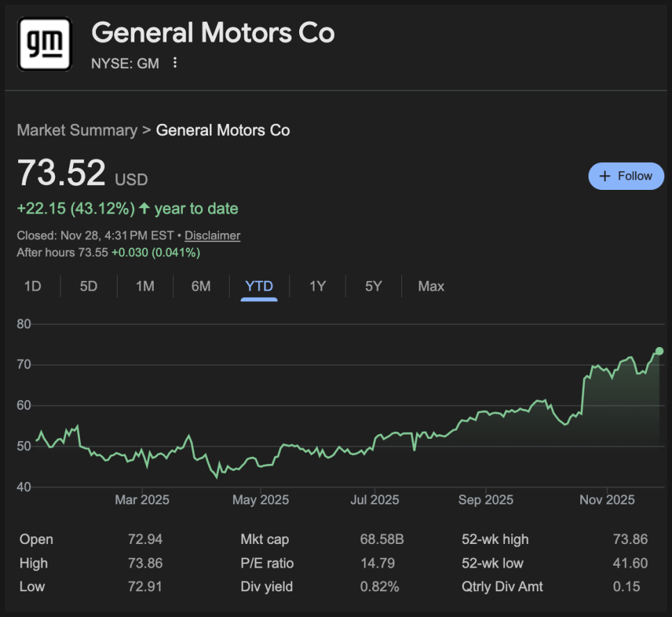Click the Jul 2025 axis label

(x=374, y=500)
